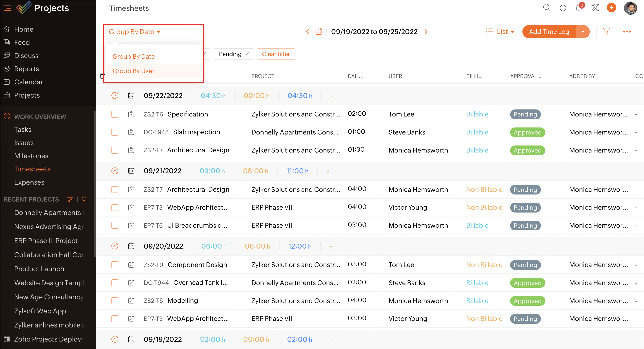Screen dimensions: 644x349
Task: Remove the Pending filter chip
Action: click(247, 54)
